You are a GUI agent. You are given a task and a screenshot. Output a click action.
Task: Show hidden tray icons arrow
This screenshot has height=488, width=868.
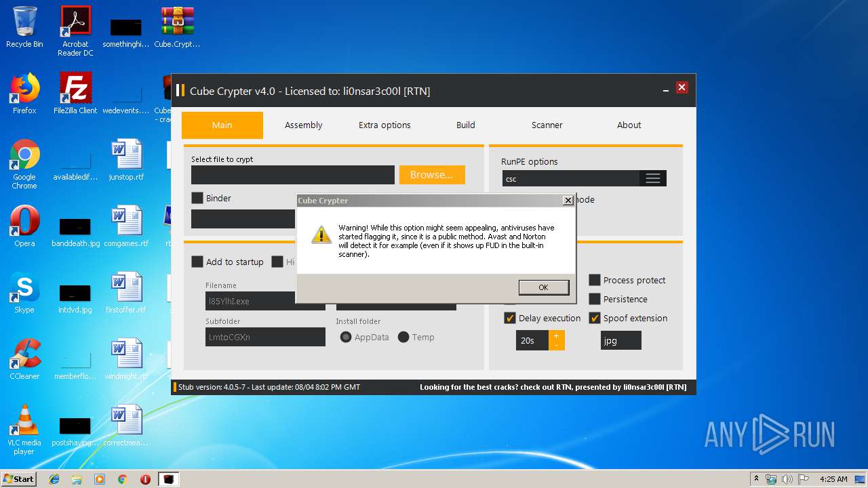756,479
